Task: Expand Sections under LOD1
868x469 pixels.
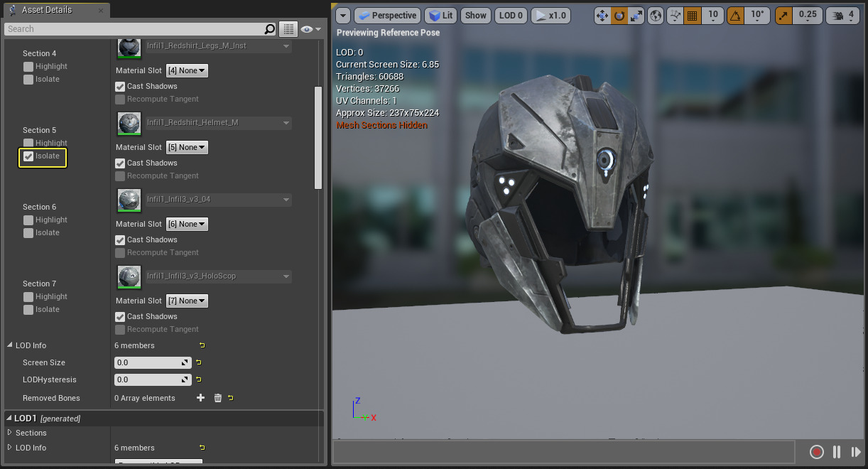Action: click(x=10, y=433)
